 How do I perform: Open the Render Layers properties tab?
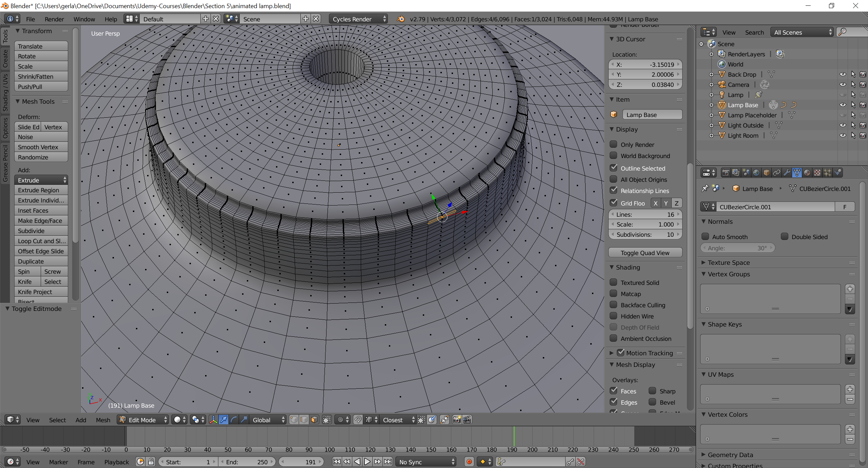tap(736, 173)
